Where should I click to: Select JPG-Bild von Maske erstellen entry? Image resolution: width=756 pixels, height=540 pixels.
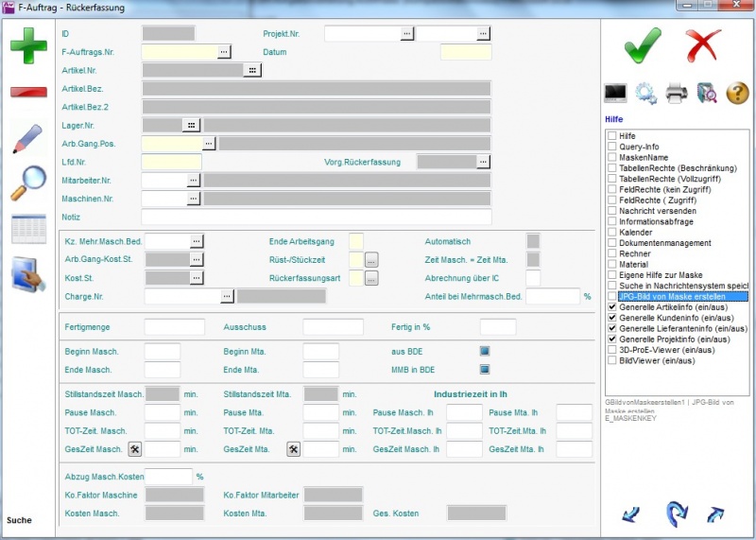point(682,296)
